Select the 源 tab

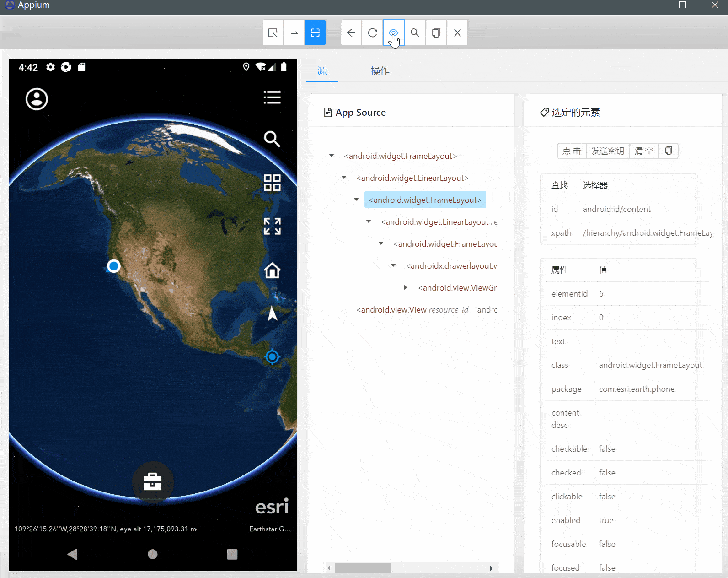tap(322, 71)
